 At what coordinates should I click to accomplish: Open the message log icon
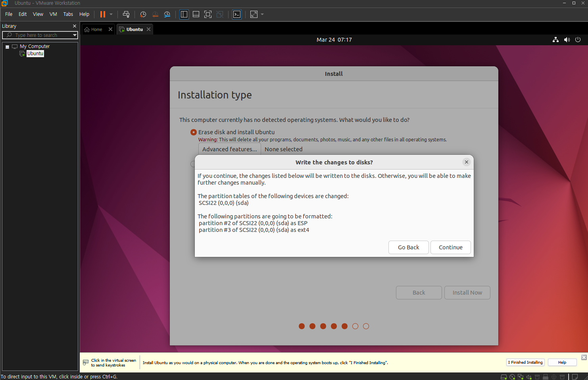(x=575, y=377)
